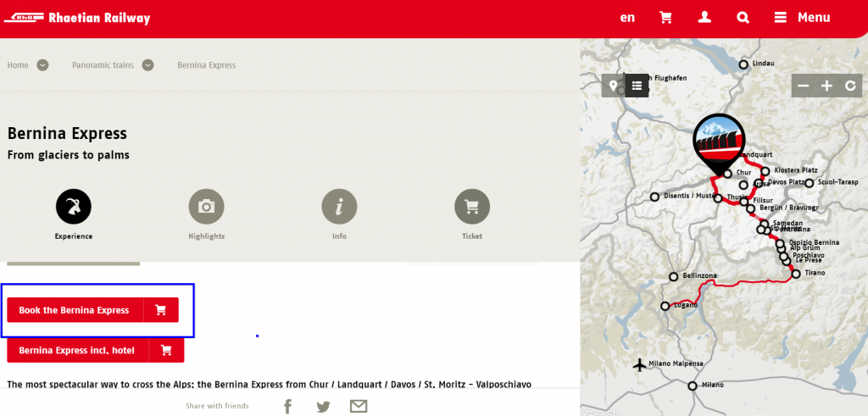The height and width of the screenshot is (416, 868).
Task: Click Bernina Express incl. hotel button
Action: pyautogui.click(x=95, y=350)
